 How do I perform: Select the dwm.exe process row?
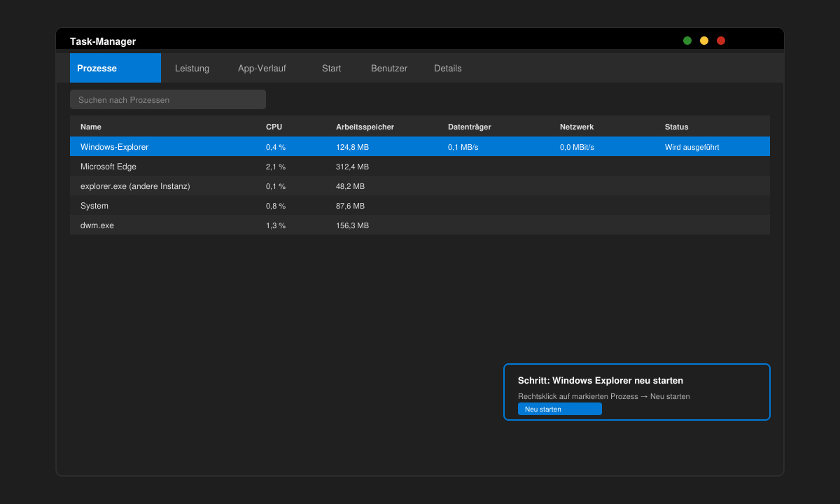point(420,225)
